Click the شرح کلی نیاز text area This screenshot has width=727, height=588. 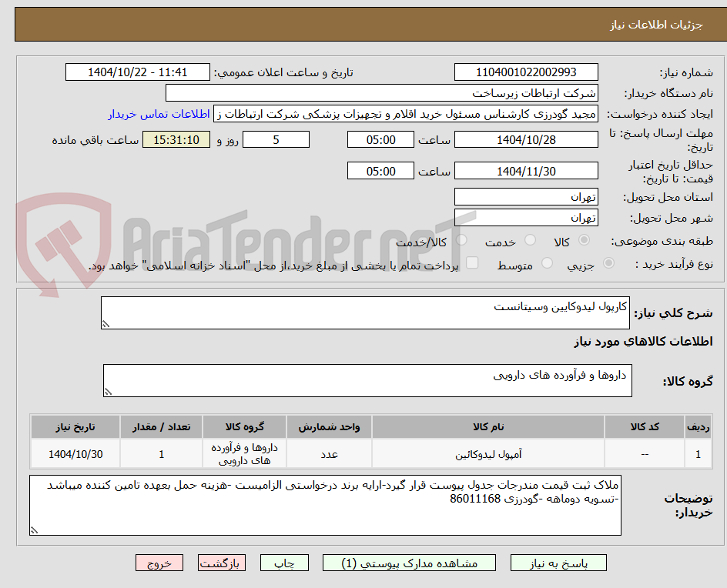click(x=365, y=313)
